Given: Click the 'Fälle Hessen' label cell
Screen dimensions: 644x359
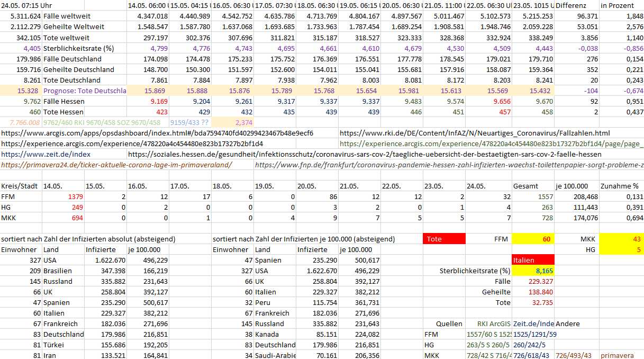Looking at the screenshot, I should click(65, 101).
